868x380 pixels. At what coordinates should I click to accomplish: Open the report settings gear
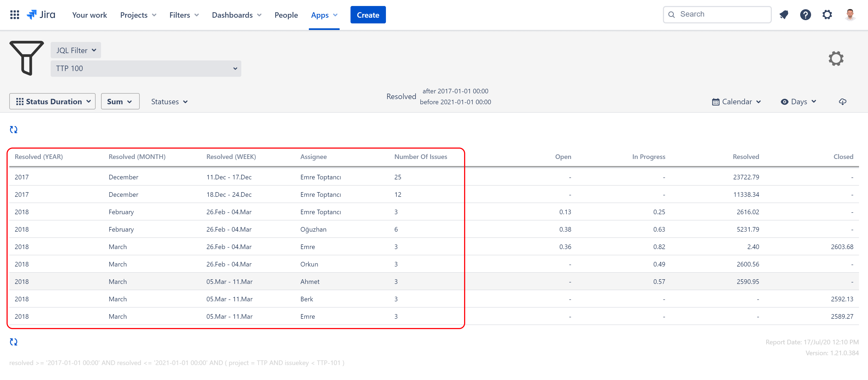pyautogui.click(x=836, y=58)
